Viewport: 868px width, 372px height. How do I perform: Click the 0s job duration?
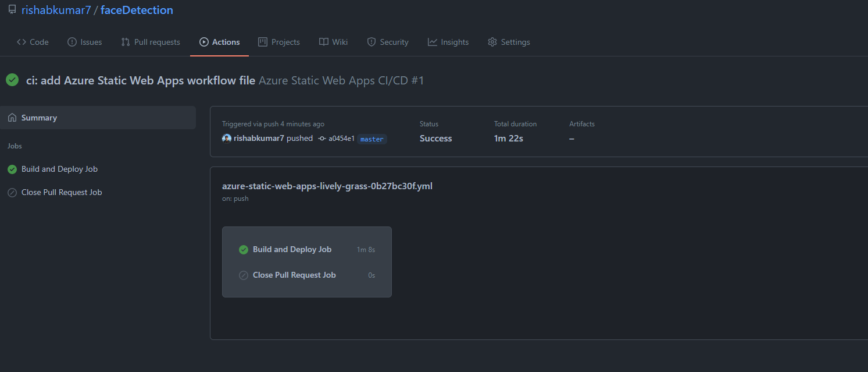click(372, 275)
